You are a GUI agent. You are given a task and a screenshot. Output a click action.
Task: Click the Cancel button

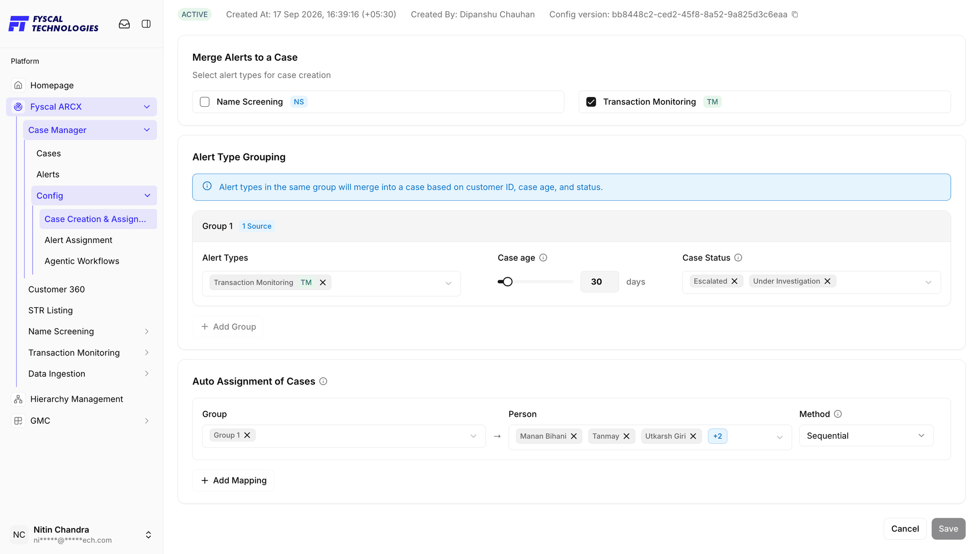pyautogui.click(x=905, y=528)
